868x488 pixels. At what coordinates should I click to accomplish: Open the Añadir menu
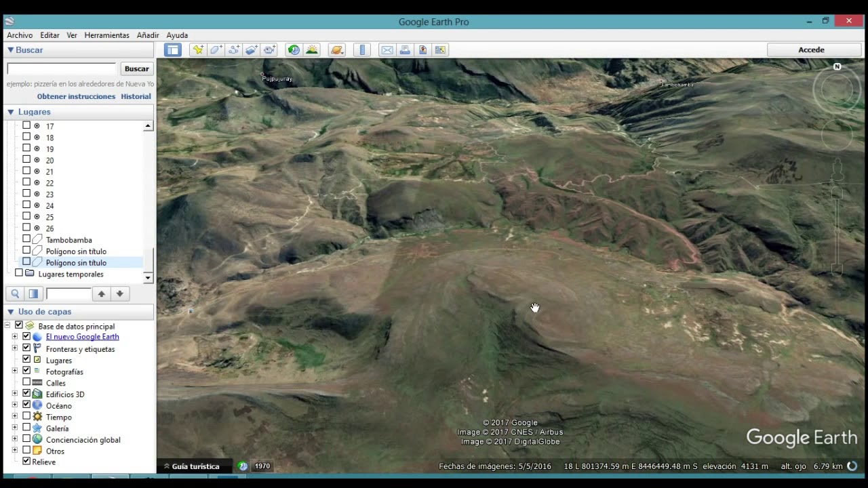[148, 35]
